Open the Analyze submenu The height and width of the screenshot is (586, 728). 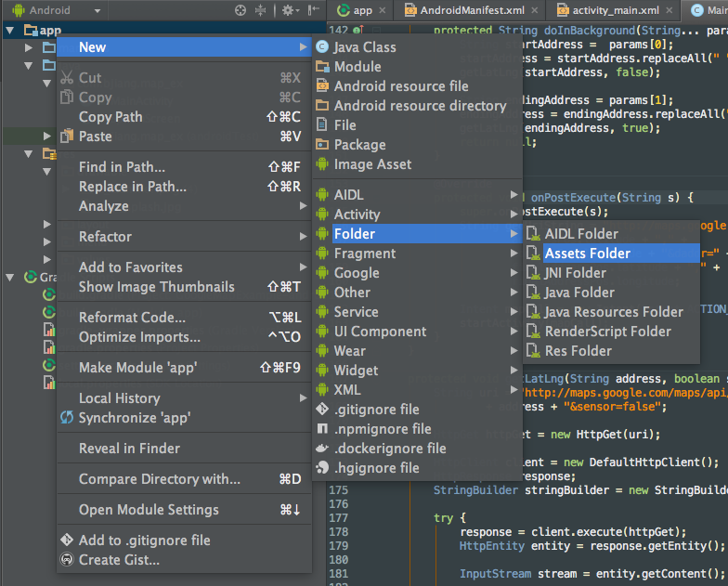pyautogui.click(x=184, y=206)
